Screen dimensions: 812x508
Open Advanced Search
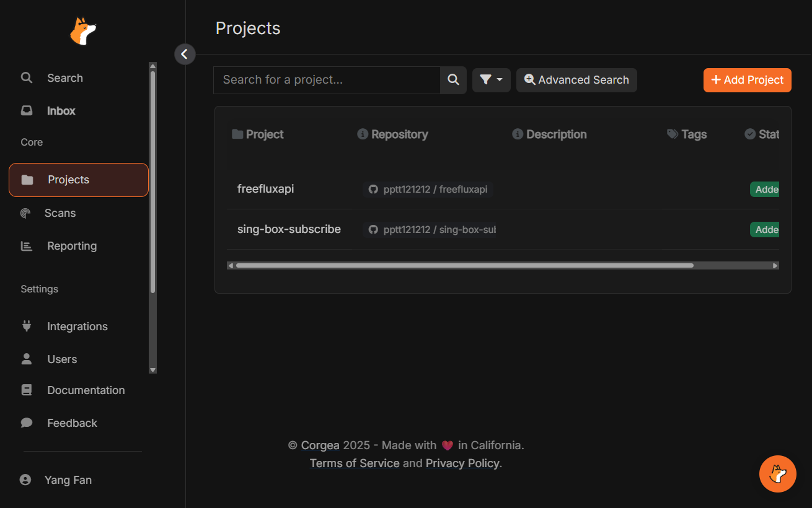click(576, 80)
